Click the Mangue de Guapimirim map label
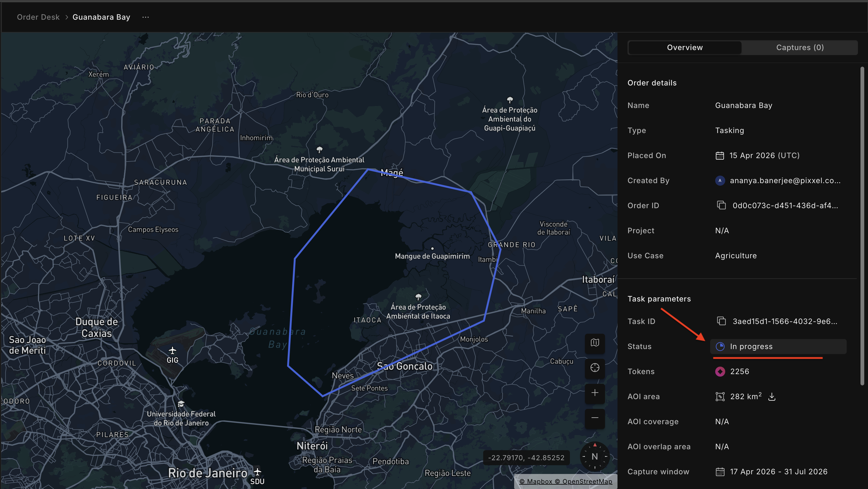Image resolution: width=868 pixels, height=489 pixels. pyautogui.click(x=432, y=256)
